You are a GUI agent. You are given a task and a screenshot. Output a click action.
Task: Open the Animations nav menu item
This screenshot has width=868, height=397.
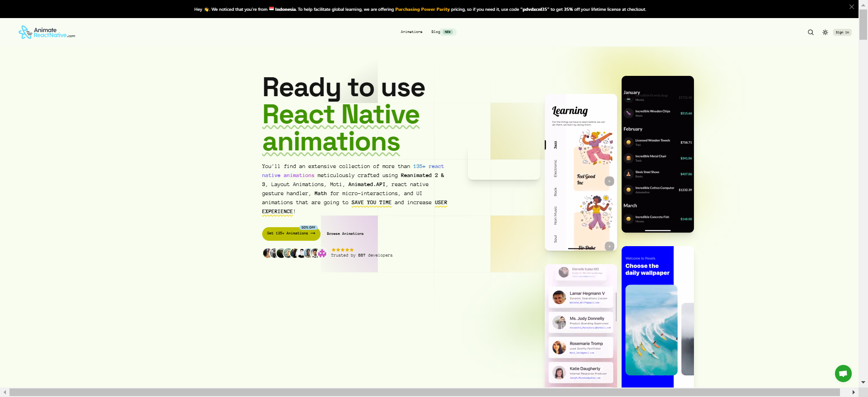click(x=411, y=32)
